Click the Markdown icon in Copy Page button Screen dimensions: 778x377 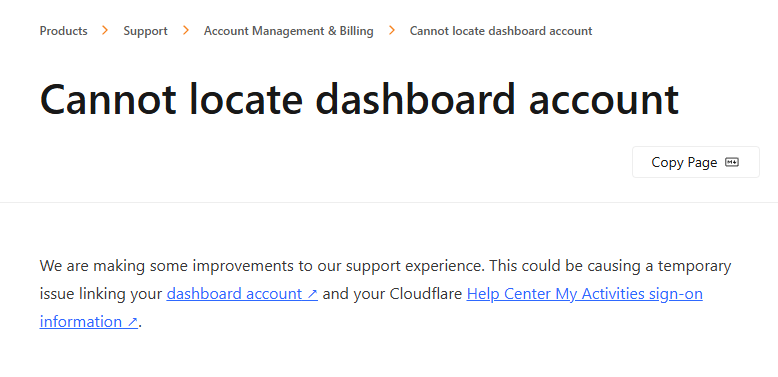coord(732,162)
